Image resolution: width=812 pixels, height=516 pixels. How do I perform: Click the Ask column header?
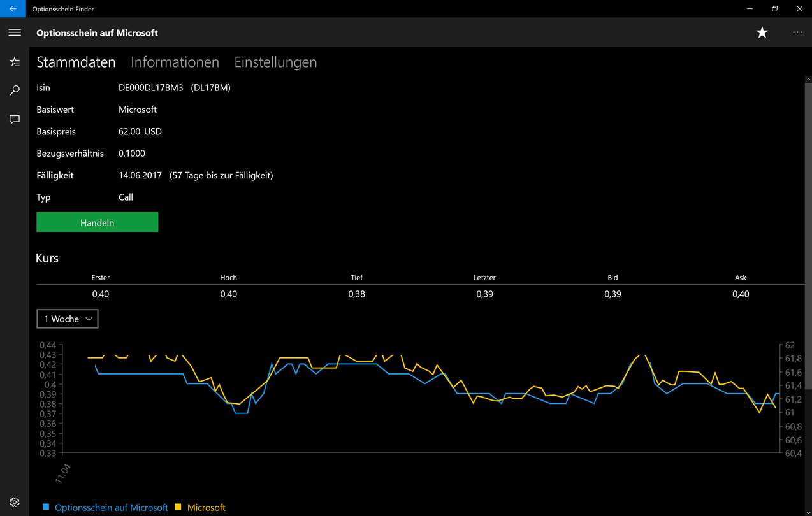coord(741,278)
